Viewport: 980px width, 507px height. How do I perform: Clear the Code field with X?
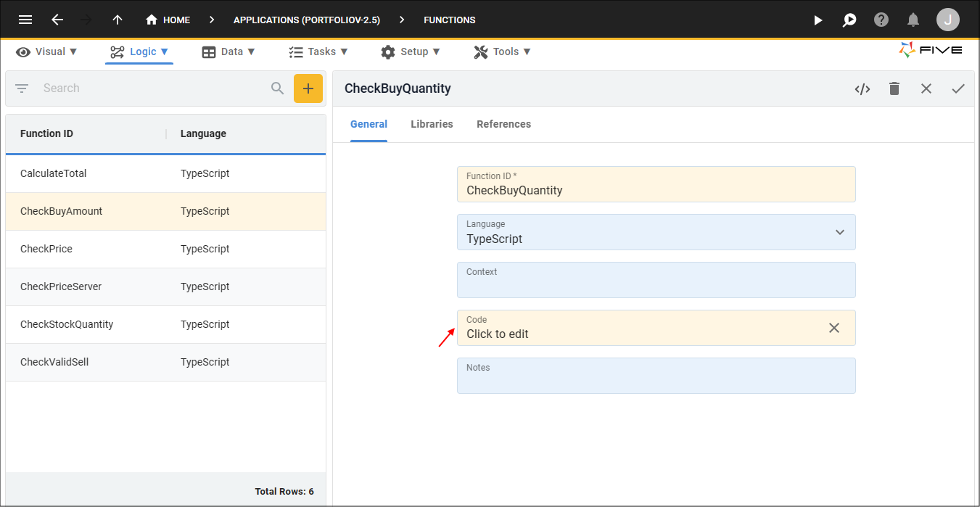[834, 328]
